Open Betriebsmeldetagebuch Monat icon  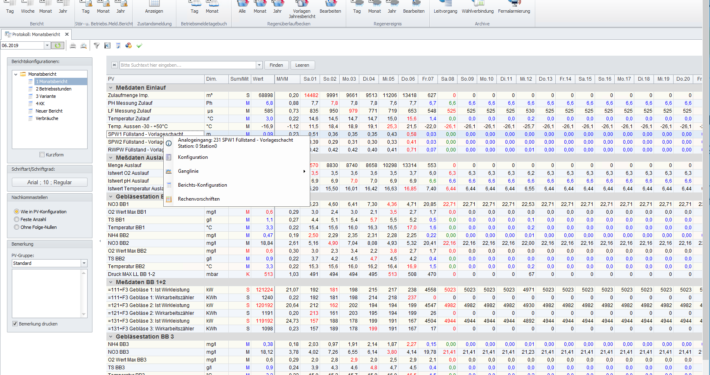(x=212, y=7)
